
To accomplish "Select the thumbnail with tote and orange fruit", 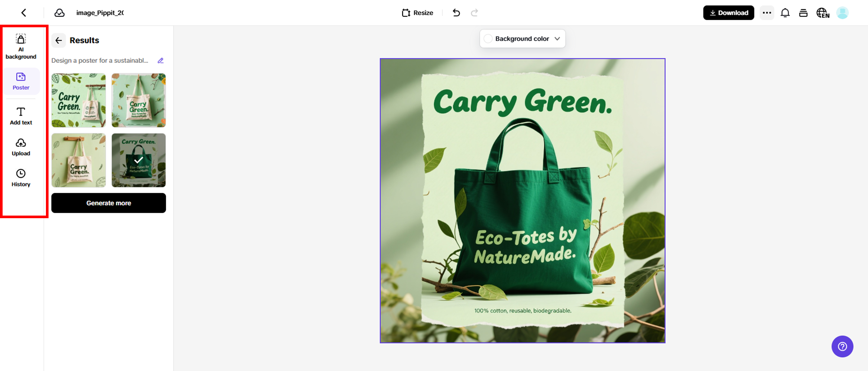I will 139,100.
